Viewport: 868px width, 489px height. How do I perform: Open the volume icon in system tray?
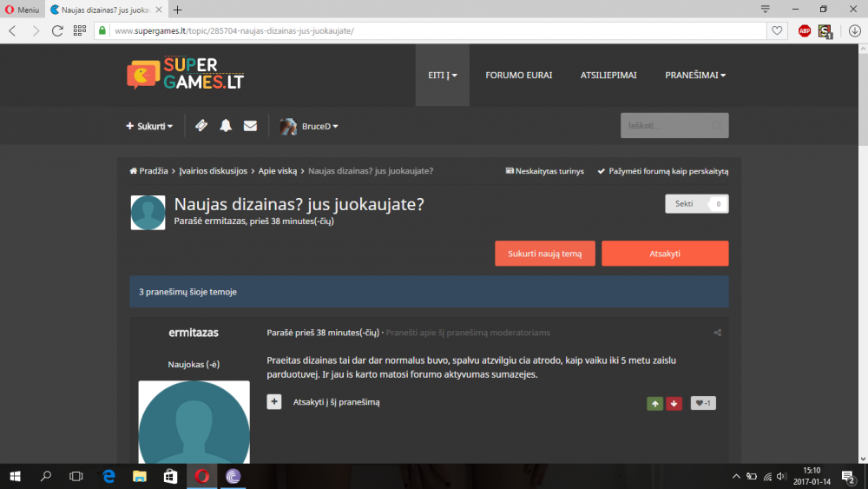point(781,476)
